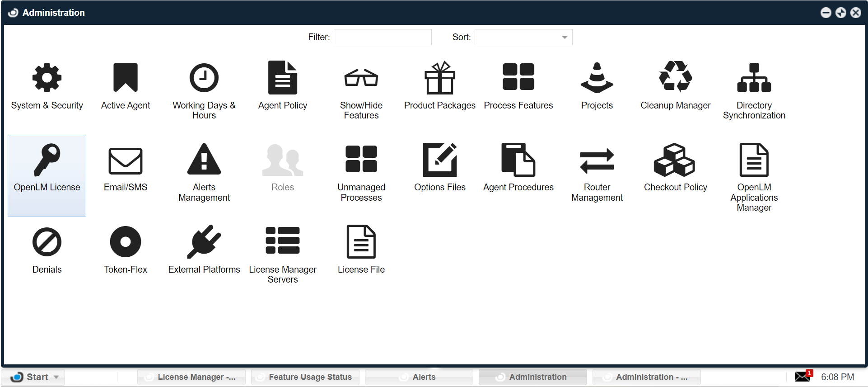
Task: Open the Token-Flex icon
Action: click(126, 242)
